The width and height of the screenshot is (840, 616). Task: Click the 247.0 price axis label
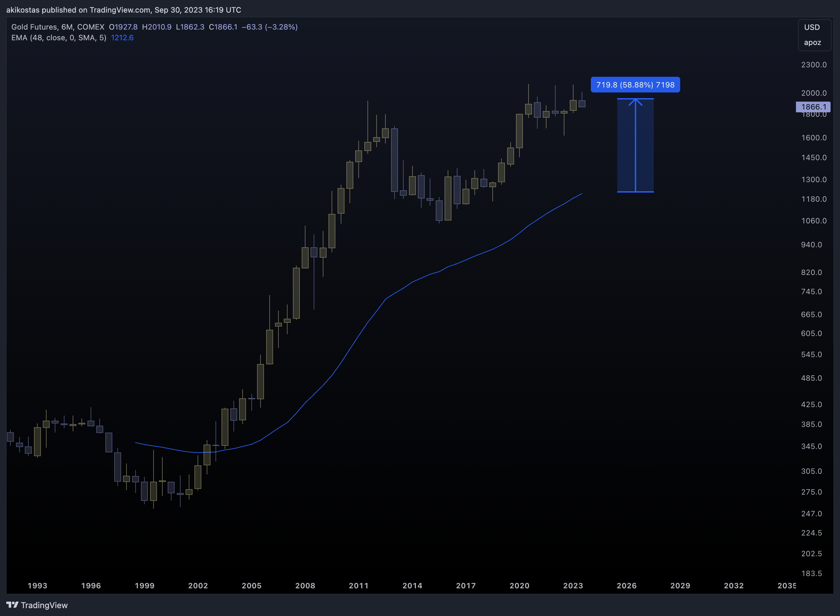point(812,514)
